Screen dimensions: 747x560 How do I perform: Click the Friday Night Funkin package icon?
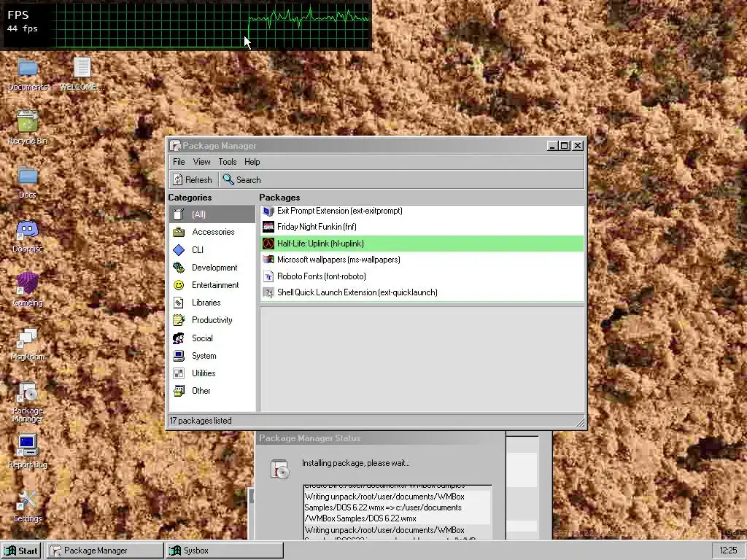coord(268,227)
